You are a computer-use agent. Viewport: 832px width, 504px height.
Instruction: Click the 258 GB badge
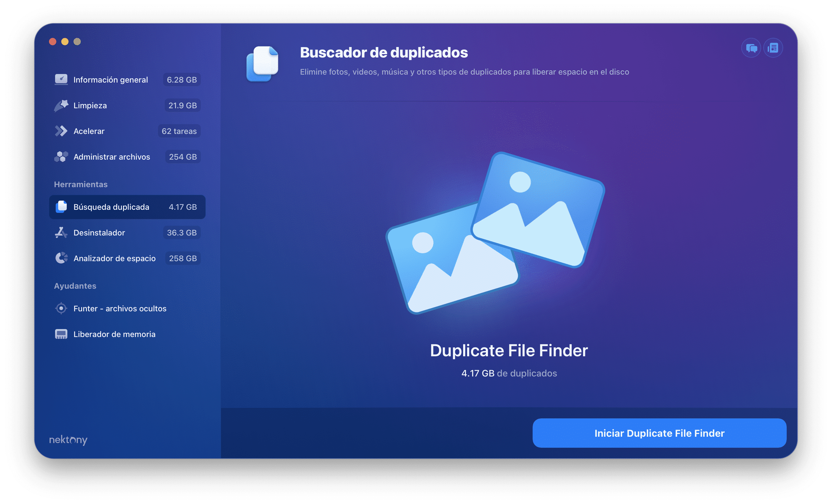click(x=183, y=258)
